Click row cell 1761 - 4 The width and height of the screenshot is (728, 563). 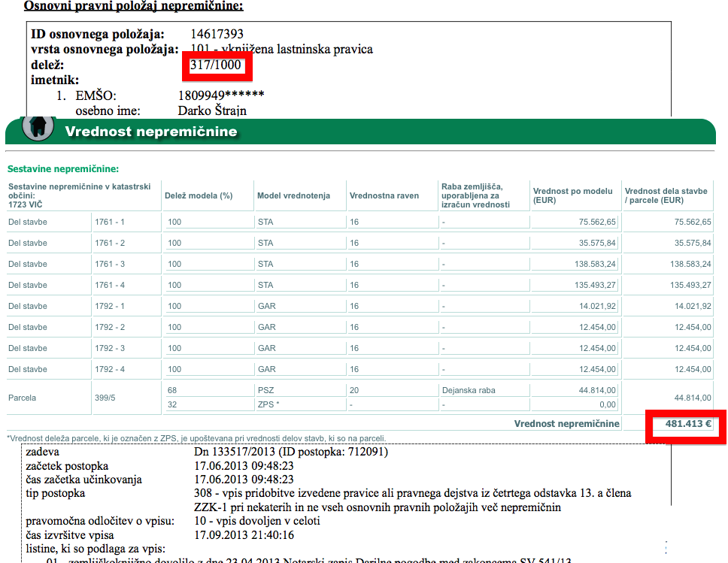coord(110,285)
